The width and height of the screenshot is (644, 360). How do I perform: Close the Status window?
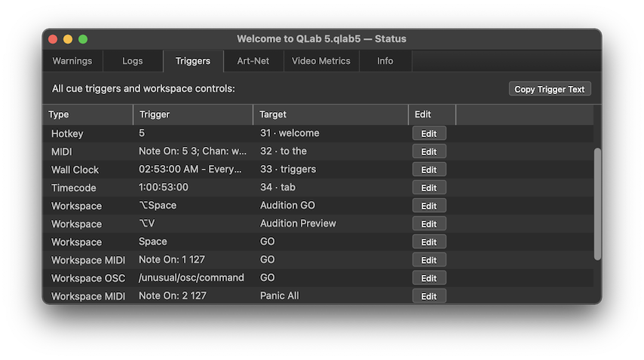[53, 39]
